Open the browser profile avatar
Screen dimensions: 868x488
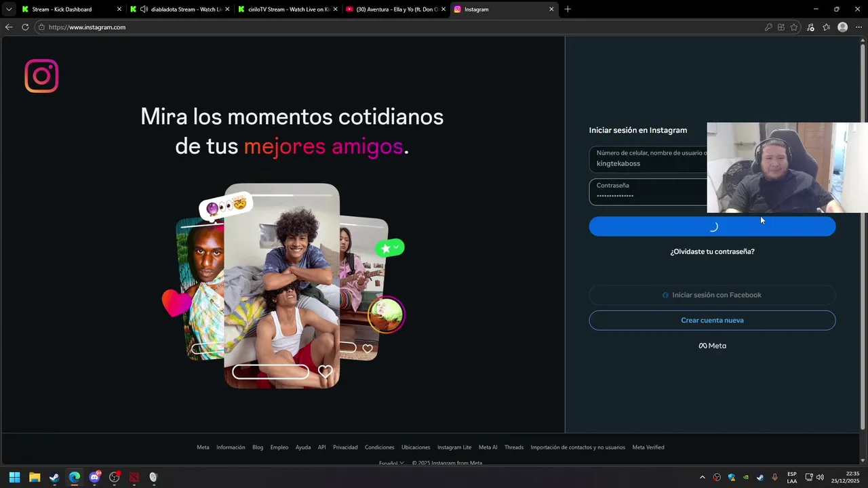coord(842,27)
